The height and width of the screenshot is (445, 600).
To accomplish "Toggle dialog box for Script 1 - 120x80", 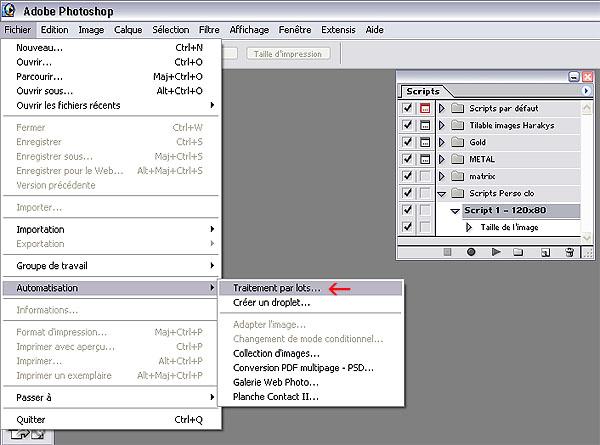I will [425, 210].
